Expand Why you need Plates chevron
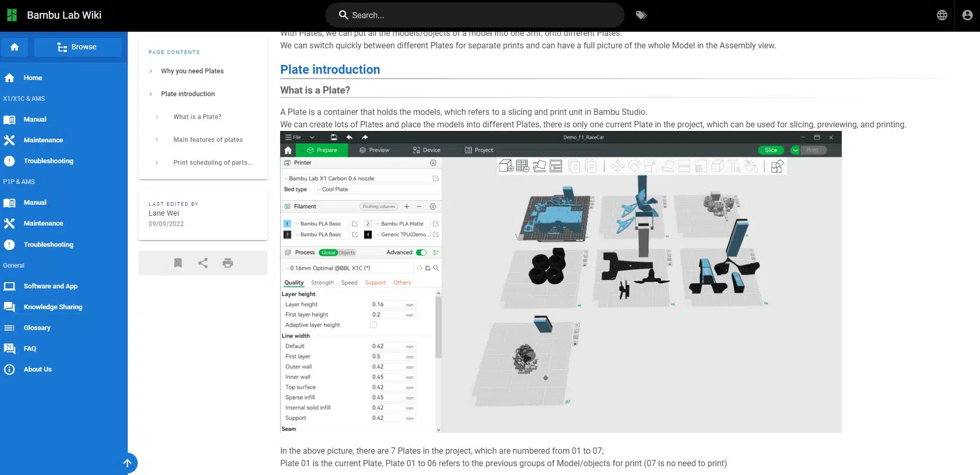 (151, 71)
